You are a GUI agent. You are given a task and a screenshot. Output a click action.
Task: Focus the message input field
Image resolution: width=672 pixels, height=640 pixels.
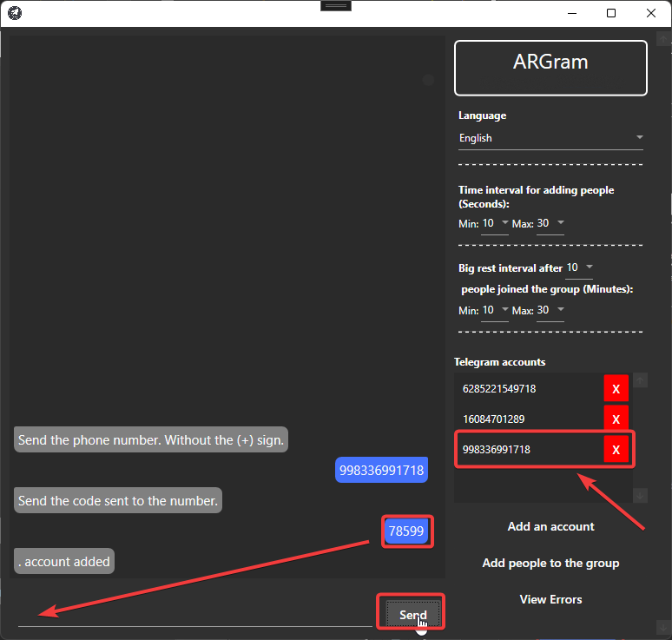[x=195, y=615]
